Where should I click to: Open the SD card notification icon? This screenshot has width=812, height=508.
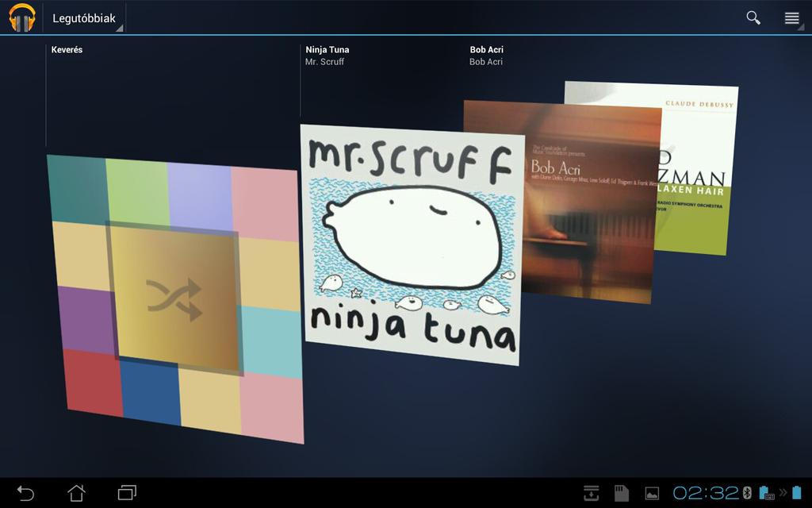coord(622,493)
